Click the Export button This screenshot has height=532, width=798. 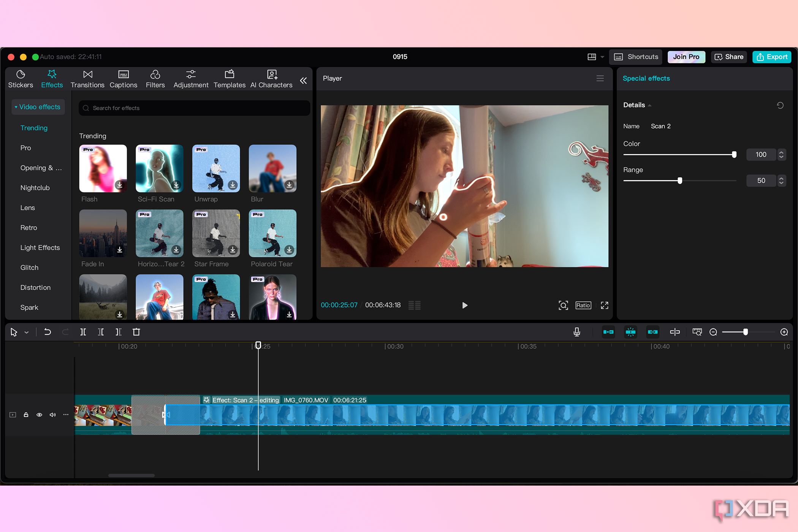[771, 56]
